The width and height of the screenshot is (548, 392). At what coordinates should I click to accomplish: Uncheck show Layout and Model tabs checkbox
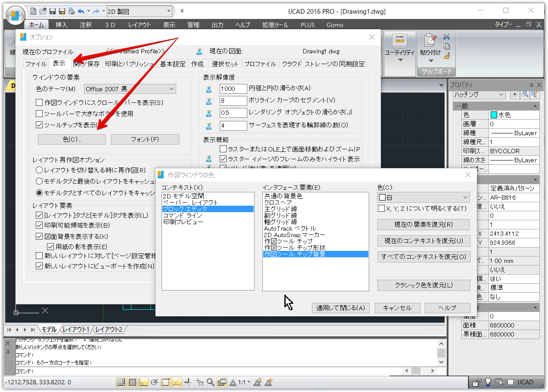click(39, 215)
